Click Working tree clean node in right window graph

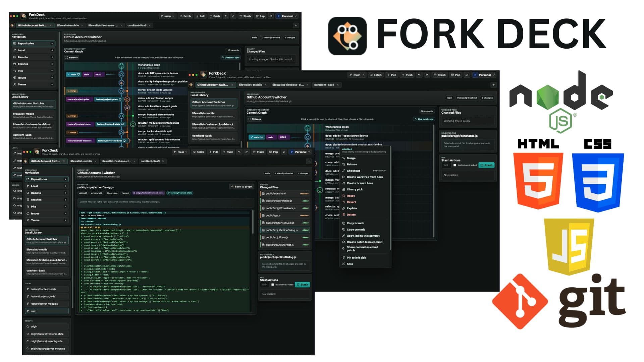pos(308,128)
